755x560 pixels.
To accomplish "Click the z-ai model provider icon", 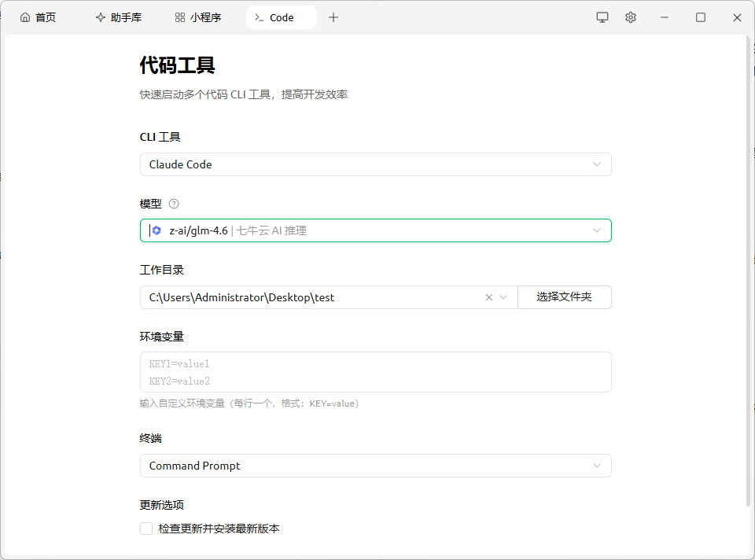I will [157, 230].
